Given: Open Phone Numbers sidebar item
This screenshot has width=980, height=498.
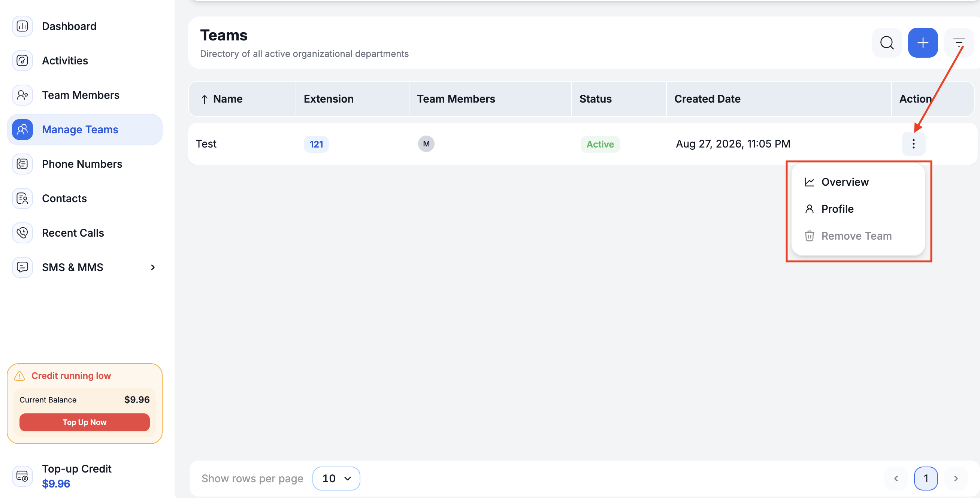Looking at the screenshot, I should click(x=82, y=164).
